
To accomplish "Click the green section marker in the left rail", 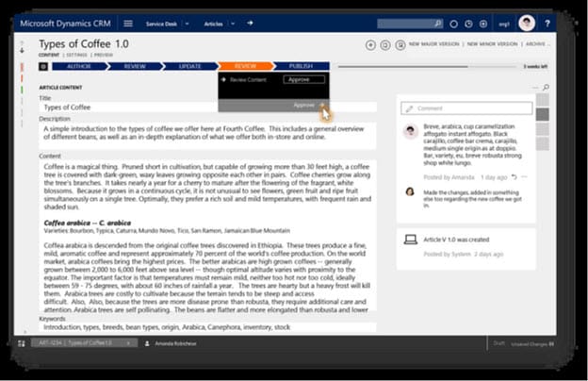I will pyautogui.click(x=22, y=91).
